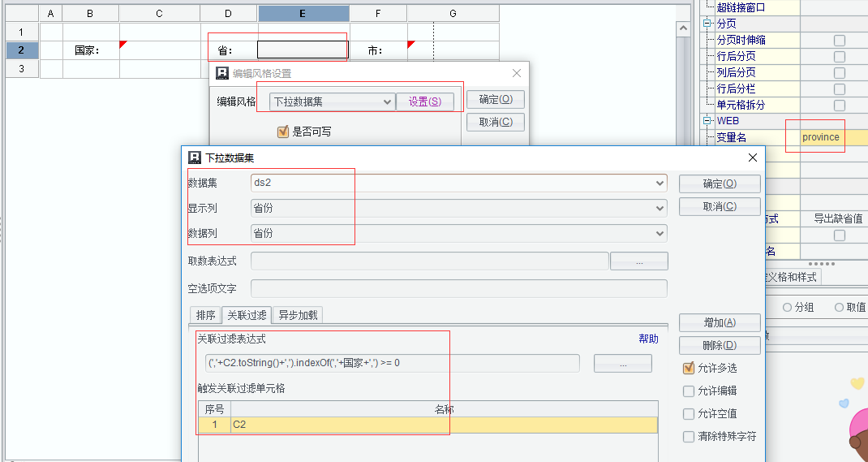Close the 编辑风格设置 dialog
868x462 pixels.
coord(517,73)
